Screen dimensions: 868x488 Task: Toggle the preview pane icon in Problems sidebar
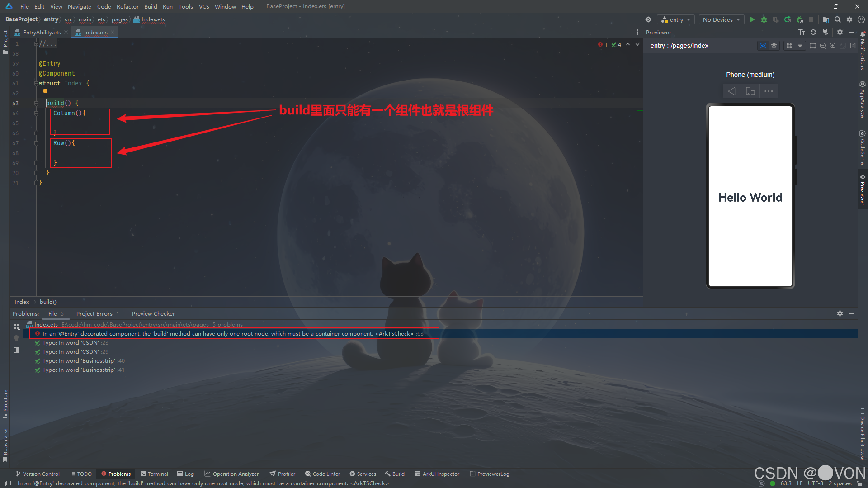16,350
